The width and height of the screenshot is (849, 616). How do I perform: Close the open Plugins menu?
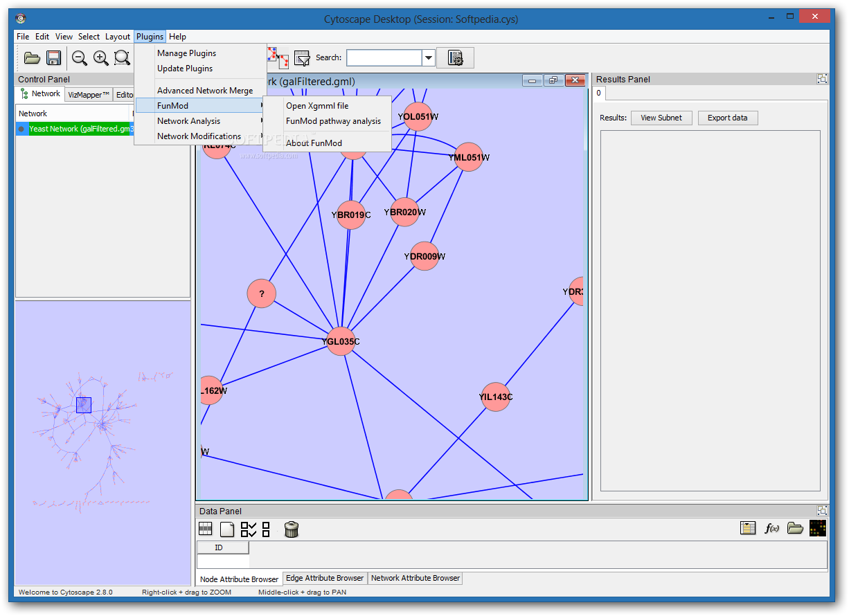point(150,37)
